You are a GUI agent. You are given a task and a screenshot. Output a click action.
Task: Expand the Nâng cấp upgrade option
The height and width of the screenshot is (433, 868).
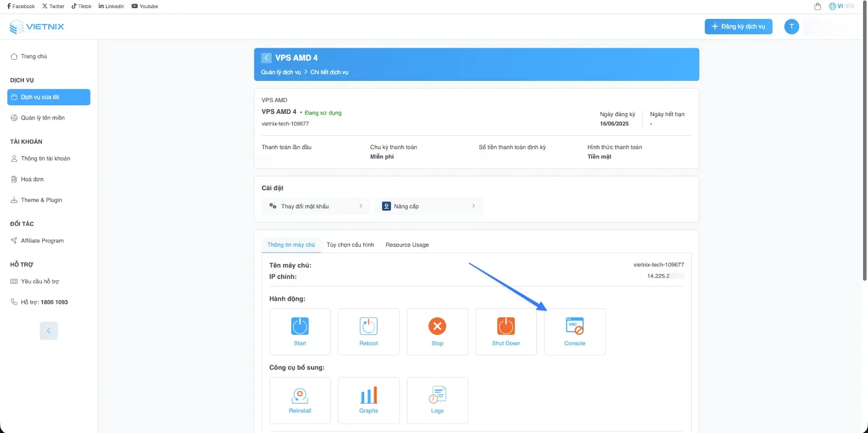pyautogui.click(x=428, y=206)
